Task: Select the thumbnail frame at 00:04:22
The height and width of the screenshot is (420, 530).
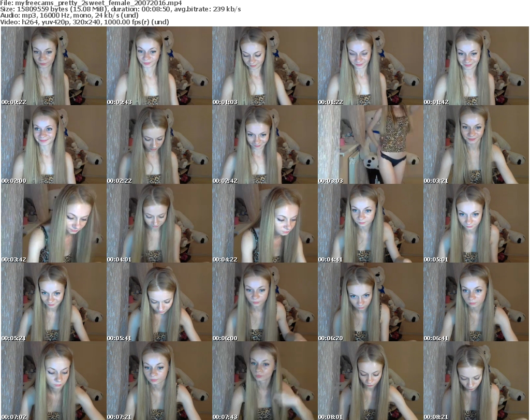Action: pos(264,223)
